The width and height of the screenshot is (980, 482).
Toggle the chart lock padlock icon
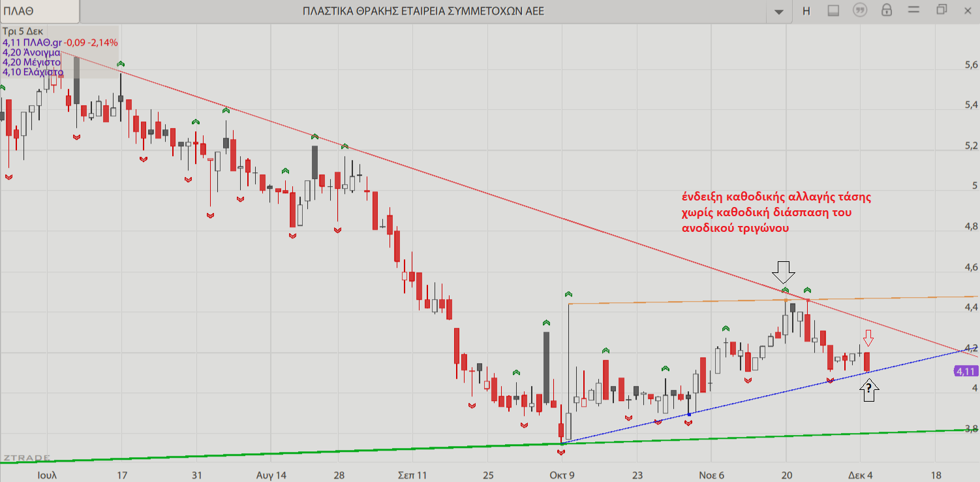point(886,11)
